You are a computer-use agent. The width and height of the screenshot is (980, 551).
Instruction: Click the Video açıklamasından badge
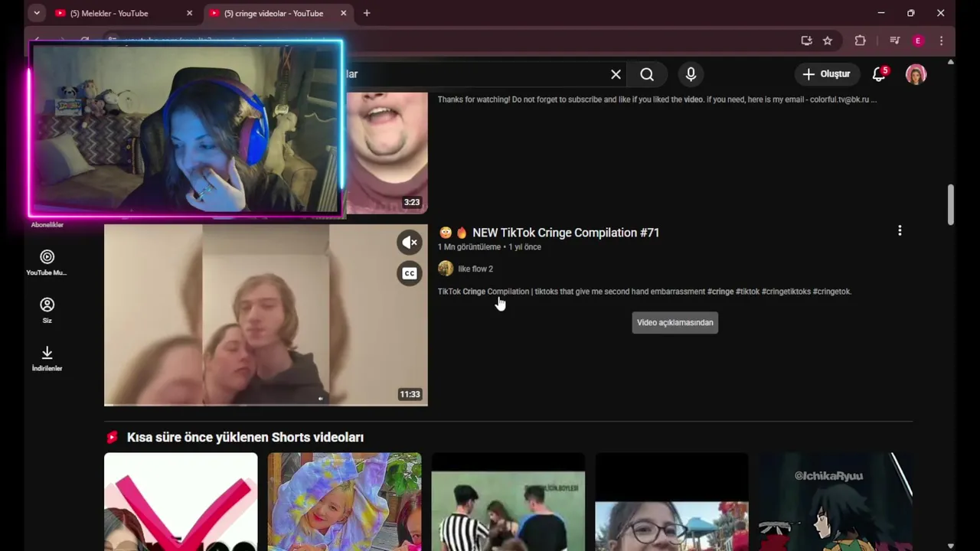tap(675, 322)
